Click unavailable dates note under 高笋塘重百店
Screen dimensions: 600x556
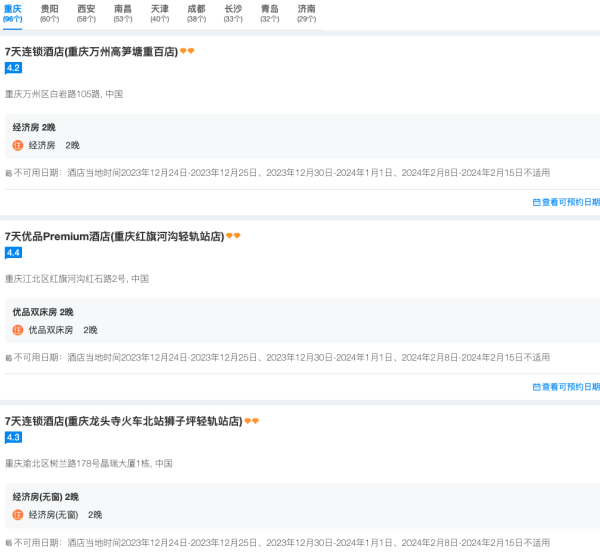(x=282, y=173)
